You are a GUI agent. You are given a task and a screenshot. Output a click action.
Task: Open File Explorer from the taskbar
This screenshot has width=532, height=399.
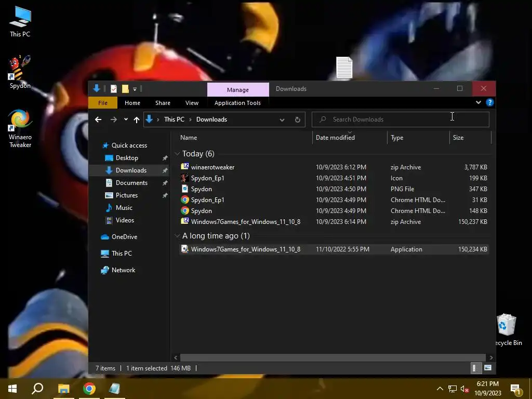(63, 389)
